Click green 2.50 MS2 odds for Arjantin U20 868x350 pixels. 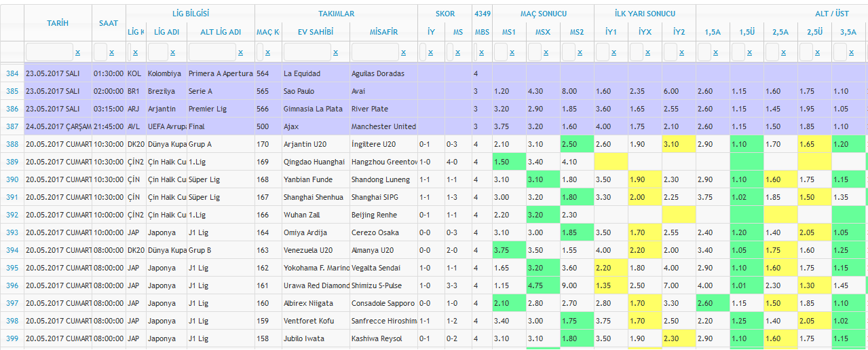click(x=577, y=144)
